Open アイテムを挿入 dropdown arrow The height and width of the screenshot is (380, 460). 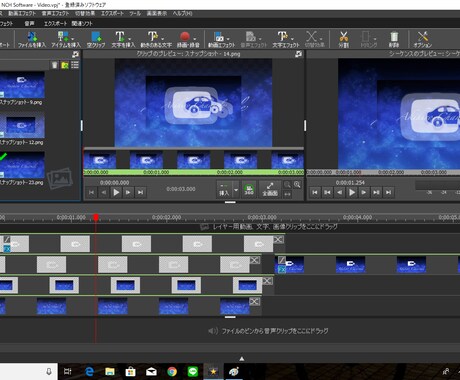pyautogui.click(x=73, y=39)
